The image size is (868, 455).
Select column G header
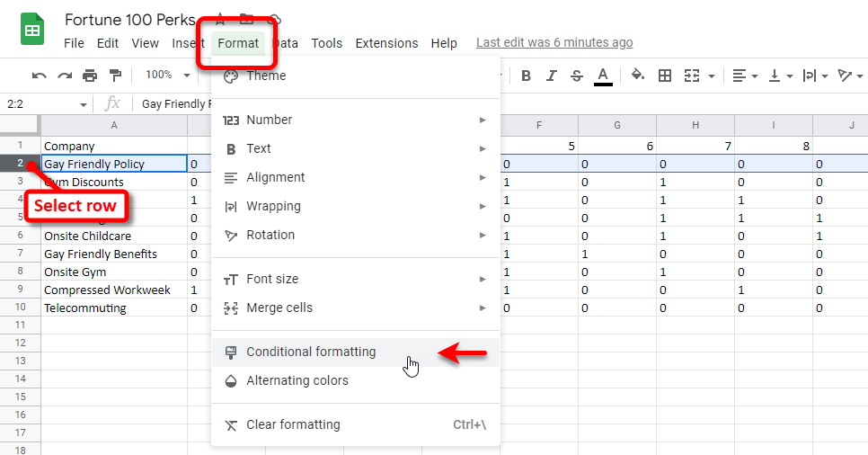pyautogui.click(x=617, y=125)
